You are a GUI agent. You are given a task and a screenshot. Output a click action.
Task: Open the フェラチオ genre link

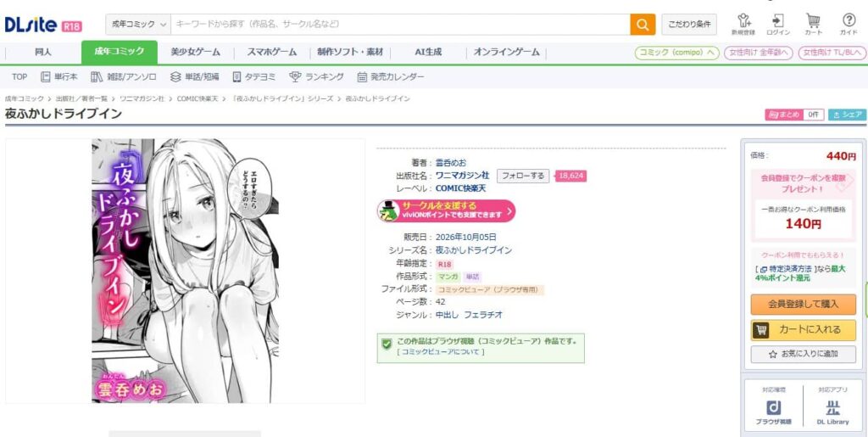pyautogui.click(x=482, y=315)
